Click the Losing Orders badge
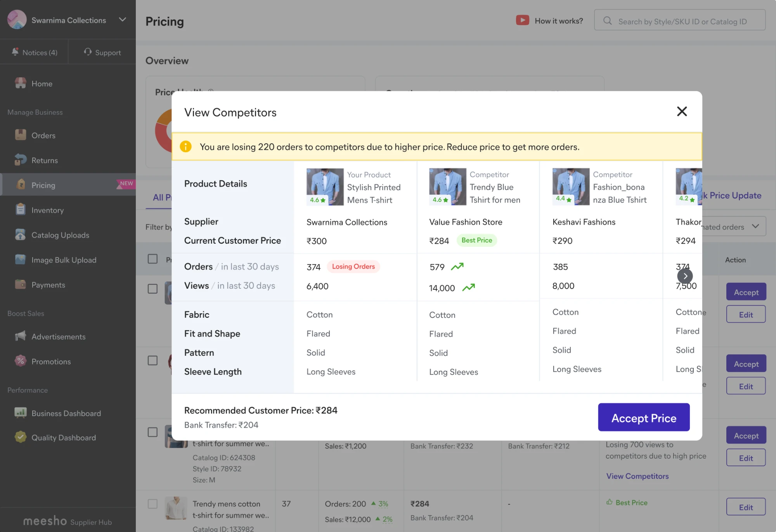This screenshot has height=532, width=776. [353, 266]
